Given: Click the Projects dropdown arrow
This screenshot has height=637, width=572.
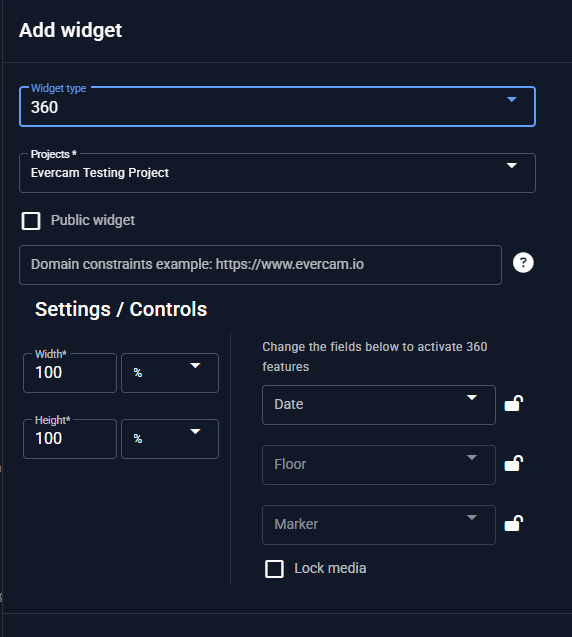Looking at the screenshot, I should (x=512, y=166).
